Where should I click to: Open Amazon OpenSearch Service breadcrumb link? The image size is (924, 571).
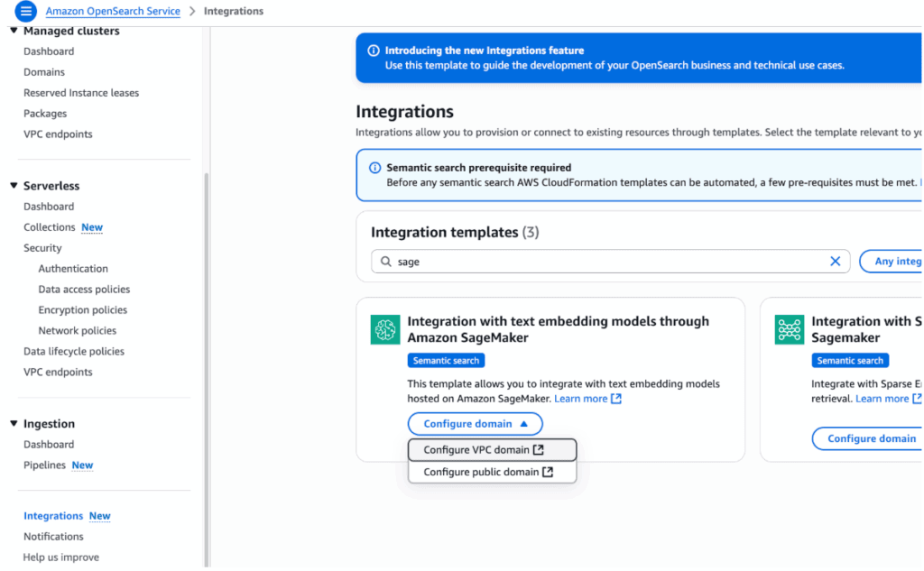(113, 12)
